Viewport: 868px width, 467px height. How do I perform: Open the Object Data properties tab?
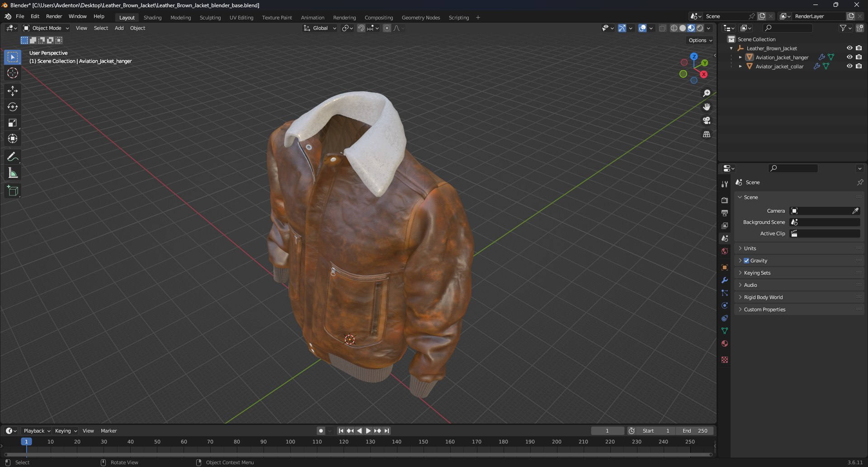coord(725,331)
